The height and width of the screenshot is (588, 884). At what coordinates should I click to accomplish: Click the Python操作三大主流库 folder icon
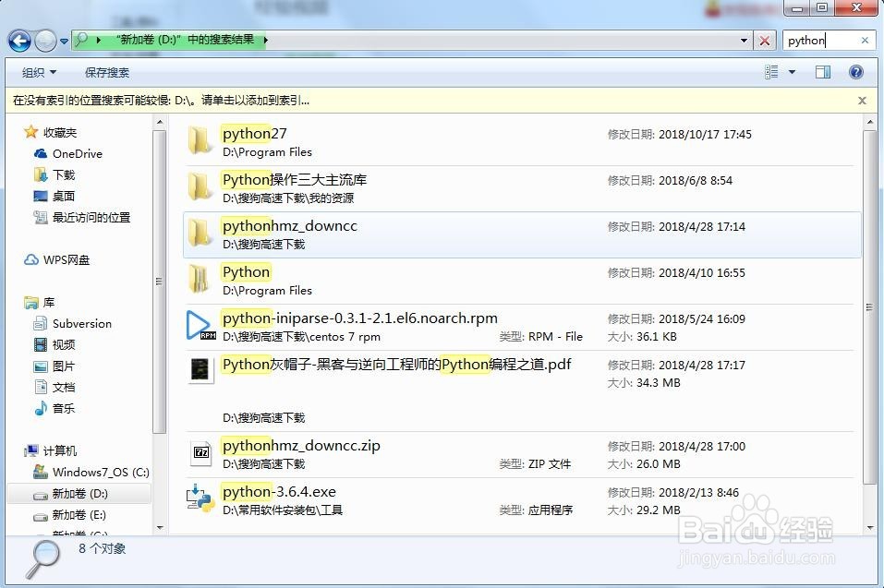[x=200, y=186]
